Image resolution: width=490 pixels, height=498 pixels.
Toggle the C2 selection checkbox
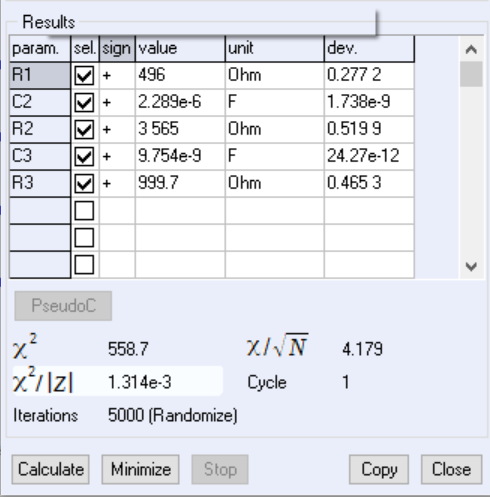tap(84, 102)
